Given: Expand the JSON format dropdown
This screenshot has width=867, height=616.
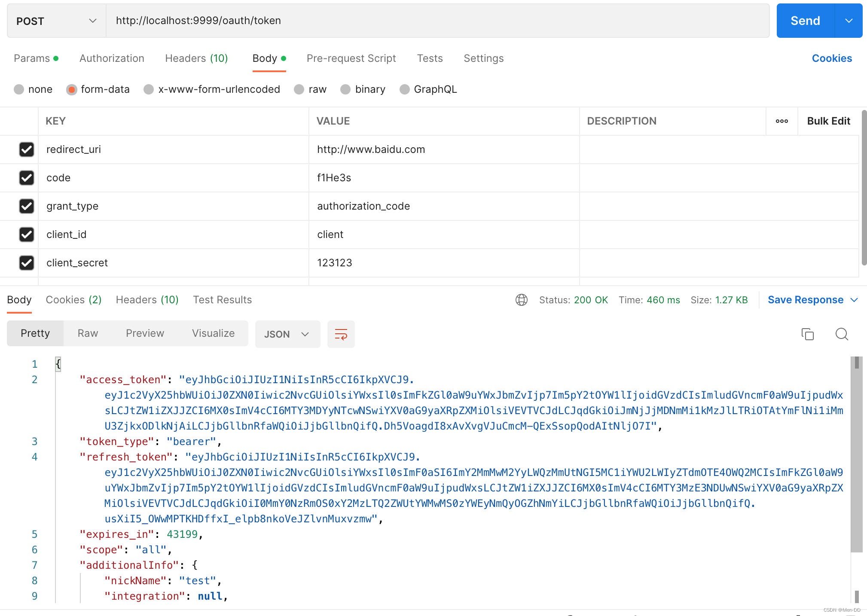Looking at the screenshot, I should tap(287, 334).
